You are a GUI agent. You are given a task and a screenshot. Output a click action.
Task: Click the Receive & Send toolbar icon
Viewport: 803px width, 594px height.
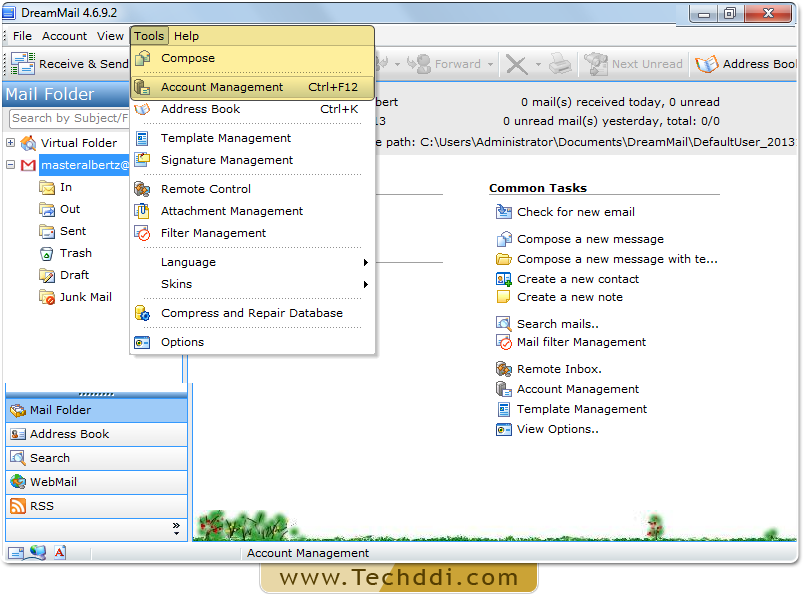click(x=23, y=63)
